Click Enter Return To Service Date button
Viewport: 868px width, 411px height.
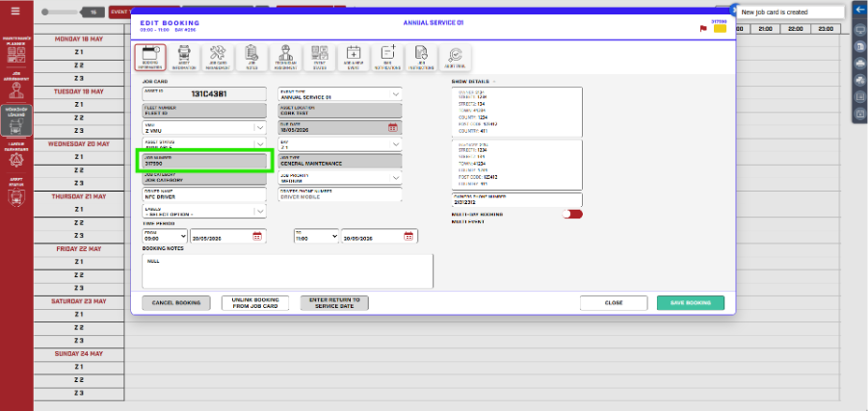click(x=334, y=303)
